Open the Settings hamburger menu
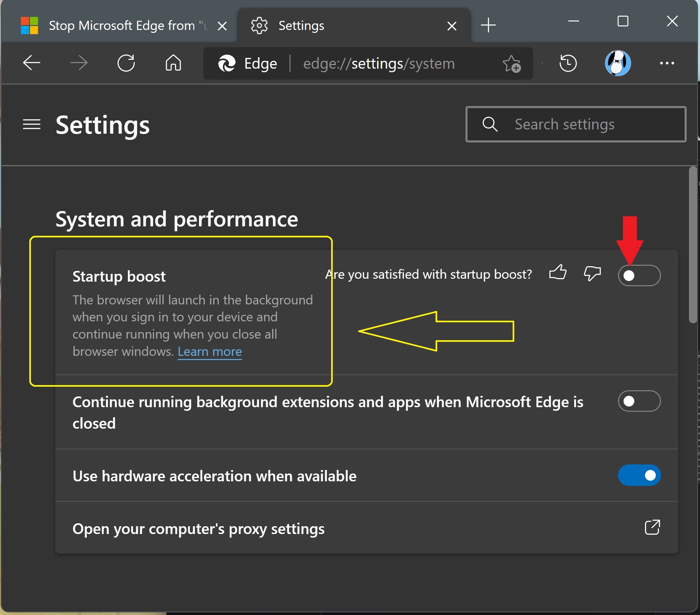 pos(32,124)
